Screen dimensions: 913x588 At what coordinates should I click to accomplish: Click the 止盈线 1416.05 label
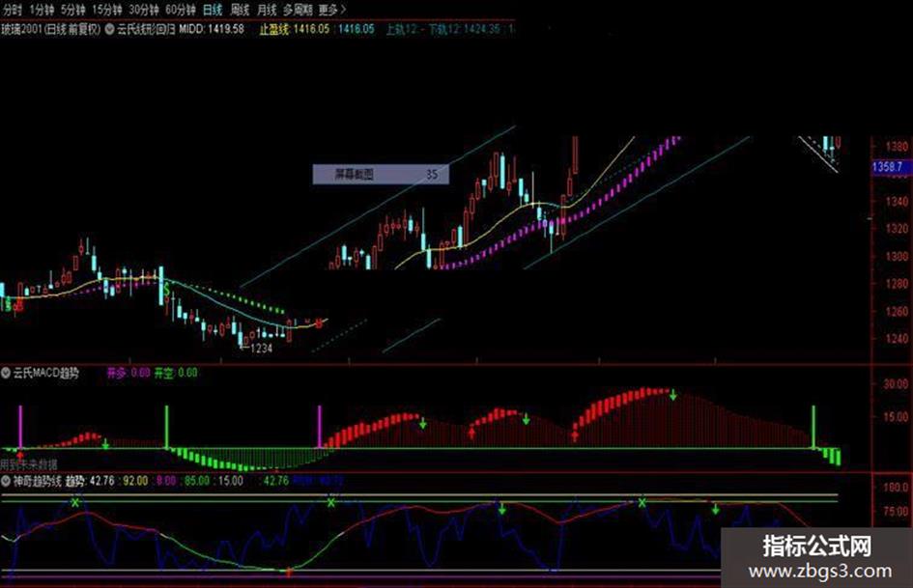tap(294, 29)
